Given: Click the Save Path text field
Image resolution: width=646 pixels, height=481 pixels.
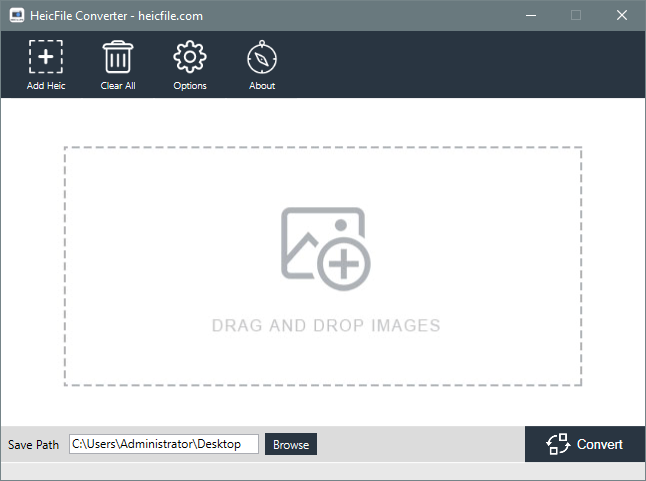Looking at the screenshot, I should pyautogui.click(x=164, y=444).
